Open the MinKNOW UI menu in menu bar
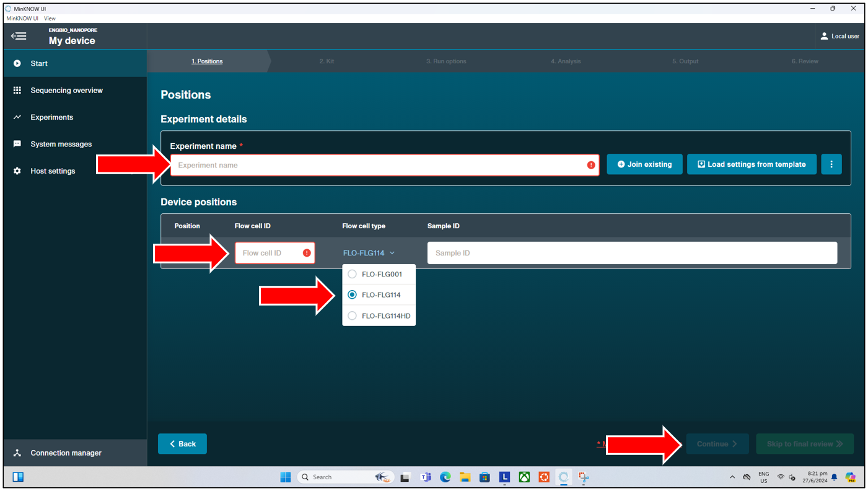The image size is (868, 491). 22,19
